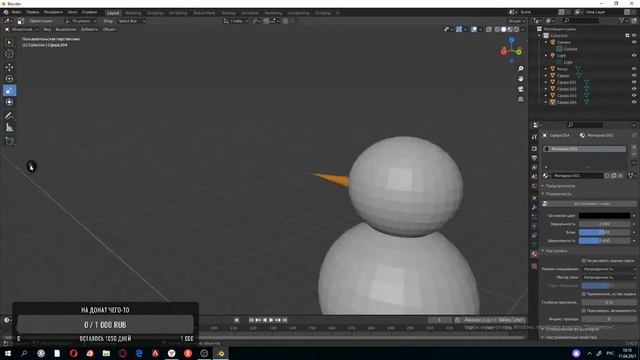Expand the Отображение во вьюпорте section

pyautogui.click(x=570, y=329)
